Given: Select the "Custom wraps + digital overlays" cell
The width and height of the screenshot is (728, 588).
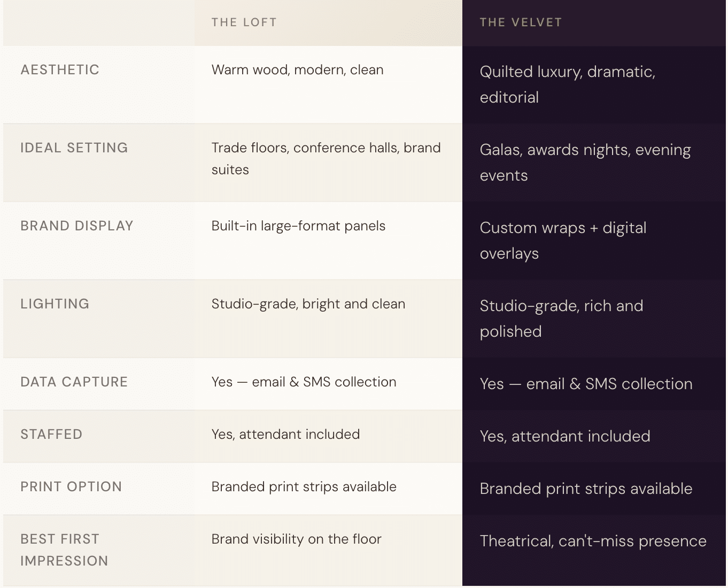Looking at the screenshot, I should pos(563,241).
